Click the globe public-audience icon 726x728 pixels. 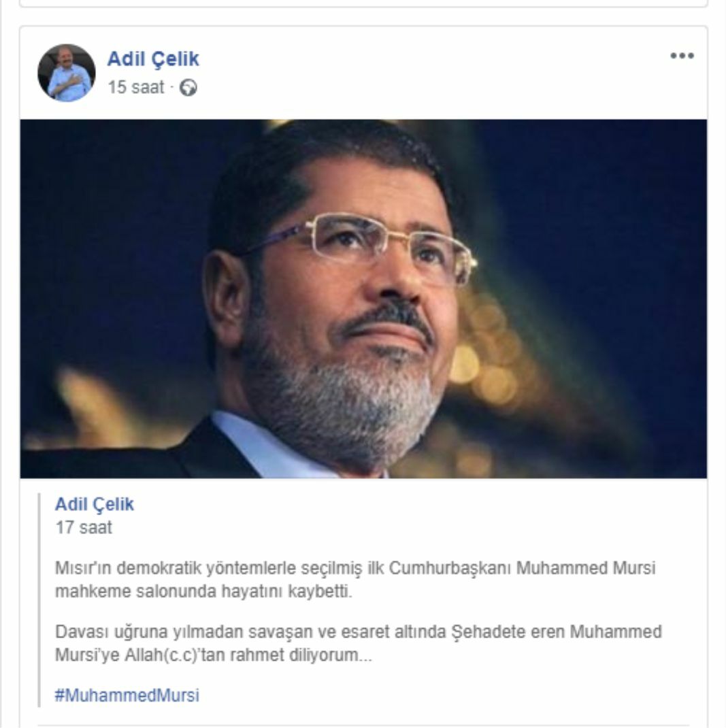(x=188, y=88)
